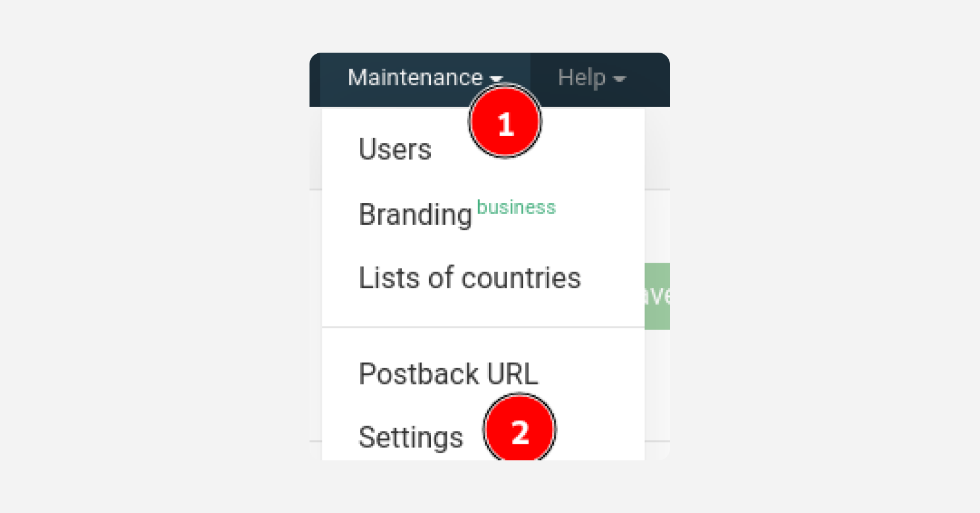Click the separator above Postback URL

pyautogui.click(x=483, y=327)
